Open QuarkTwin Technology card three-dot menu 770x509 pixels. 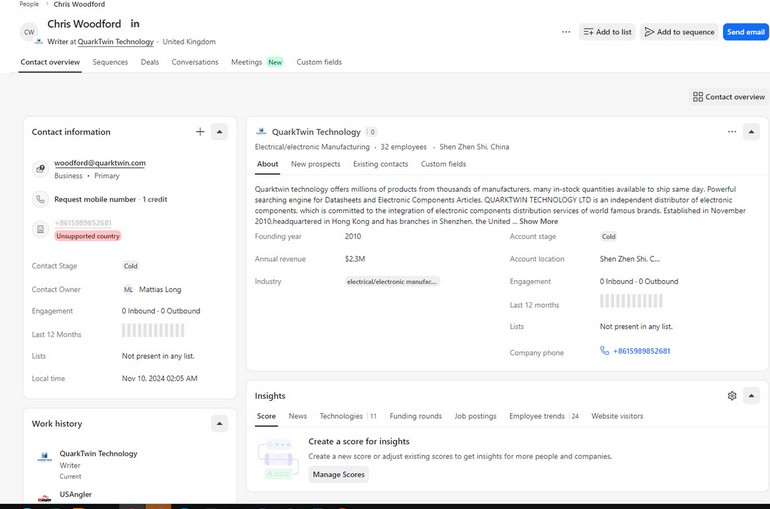click(732, 132)
